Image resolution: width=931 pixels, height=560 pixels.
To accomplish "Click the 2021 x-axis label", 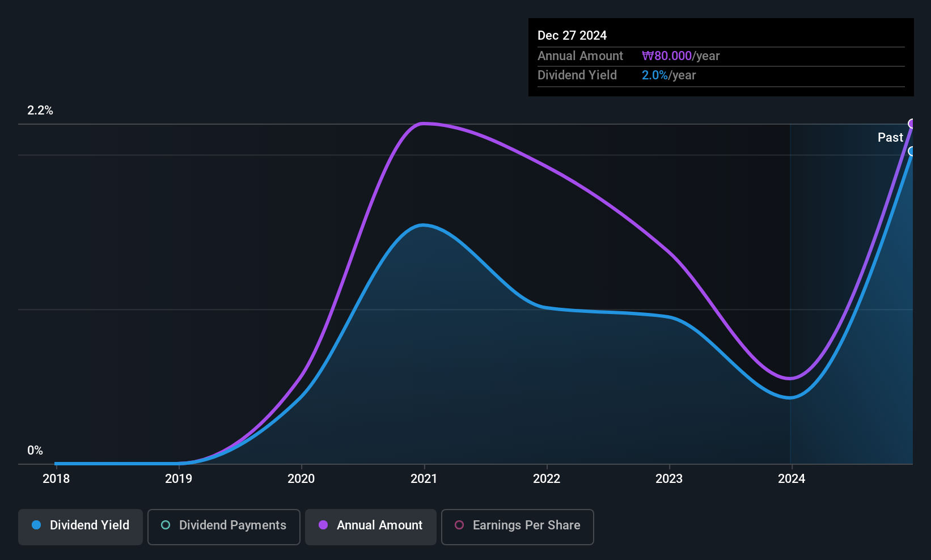I will tap(424, 479).
